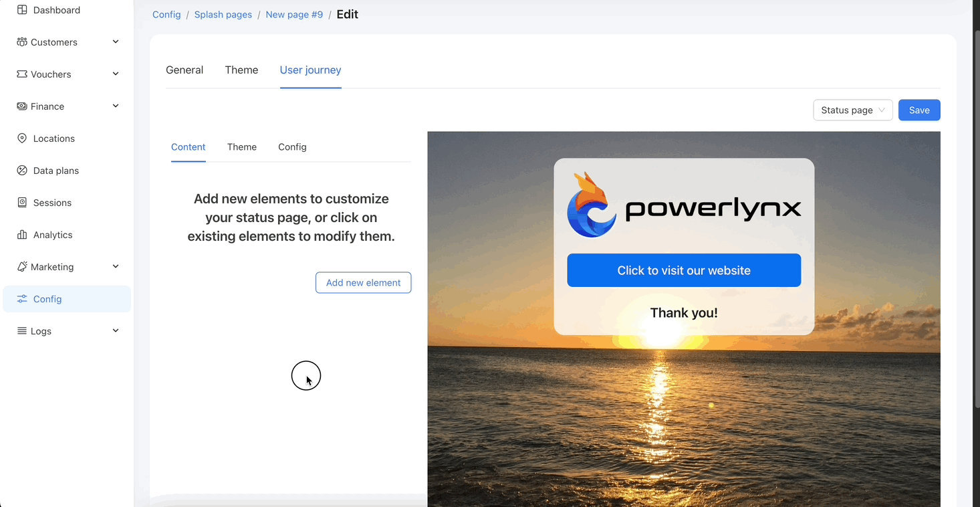The image size is (980, 507).
Task: Expand the Finance menu chevron
Action: coord(116,106)
